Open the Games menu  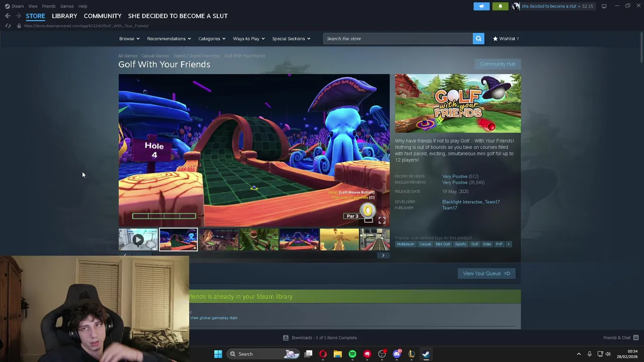[67, 6]
